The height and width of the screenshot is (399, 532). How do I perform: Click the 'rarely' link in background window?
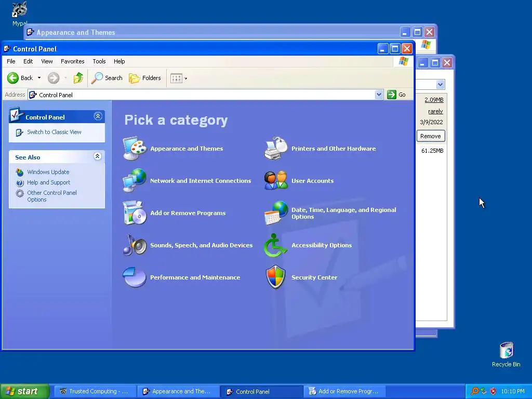[436, 111]
